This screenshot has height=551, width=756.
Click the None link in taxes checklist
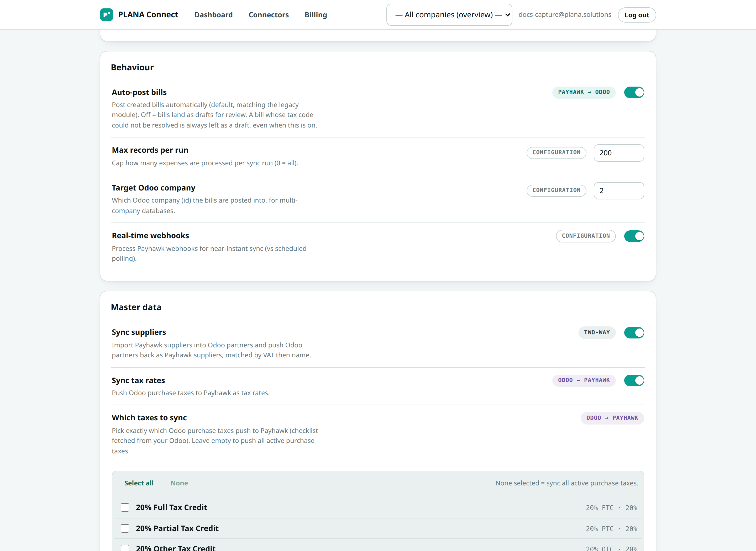click(x=179, y=483)
